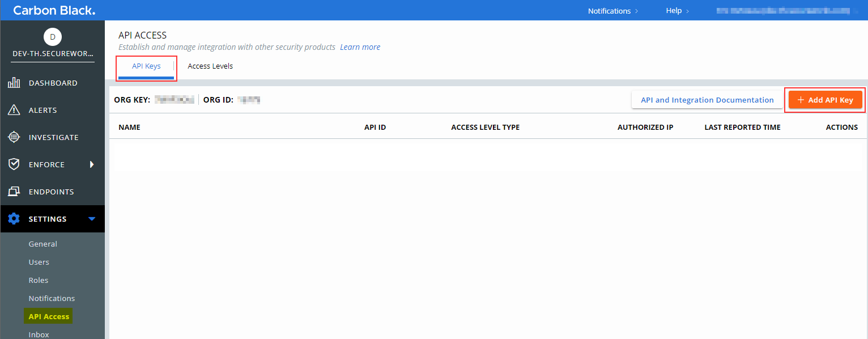Open the Notifications menu in top bar
This screenshot has width=868, height=339.
[x=613, y=11]
